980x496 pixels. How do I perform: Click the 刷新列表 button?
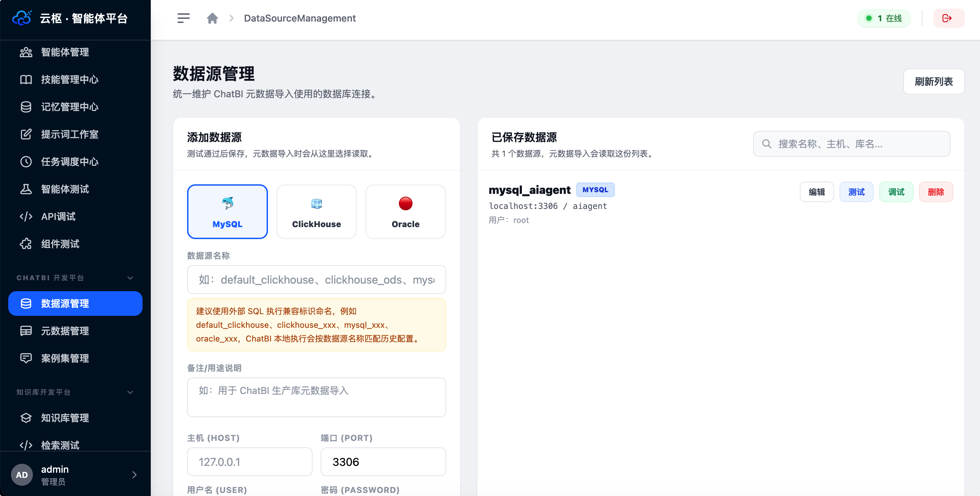tap(934, 82)
